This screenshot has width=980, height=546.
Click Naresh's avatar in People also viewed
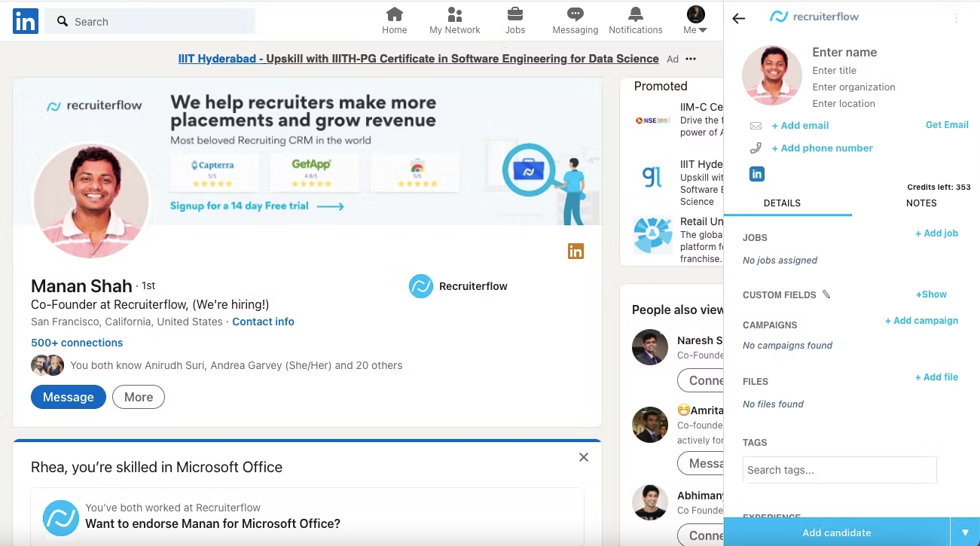(x=650, y=347)
